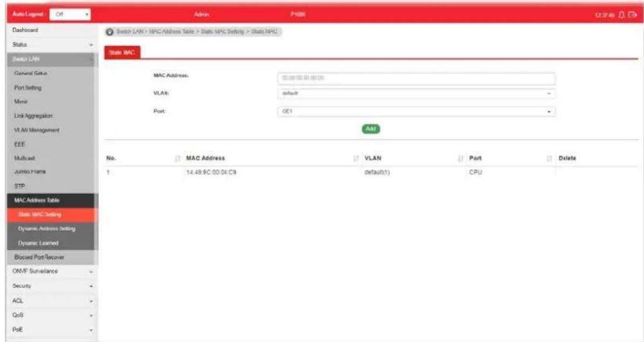The height and width of the screenshot is (342, 644).
Task: Click MAC address 14:49:BC:00:04:C9 cell
Action: [x=211, y=172]
